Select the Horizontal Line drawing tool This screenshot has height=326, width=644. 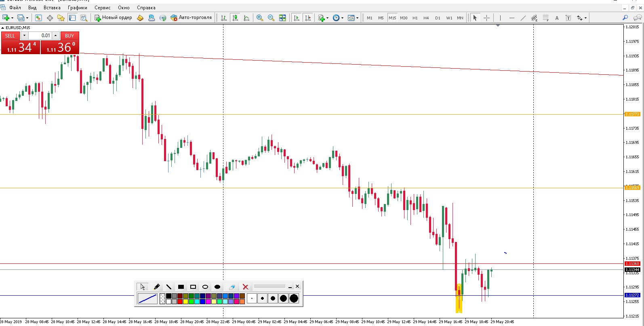pos(512,18)
